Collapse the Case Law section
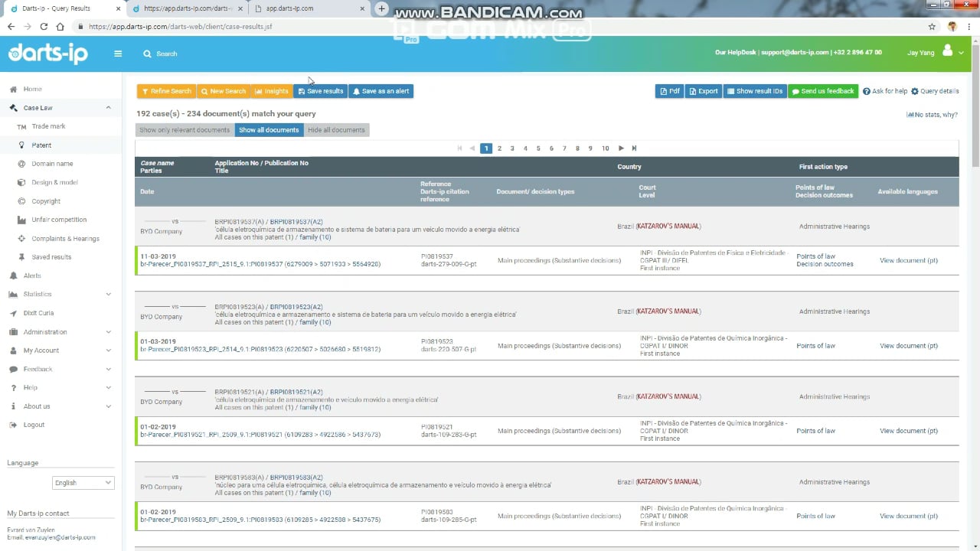980x551 pixels. (108, 108)
